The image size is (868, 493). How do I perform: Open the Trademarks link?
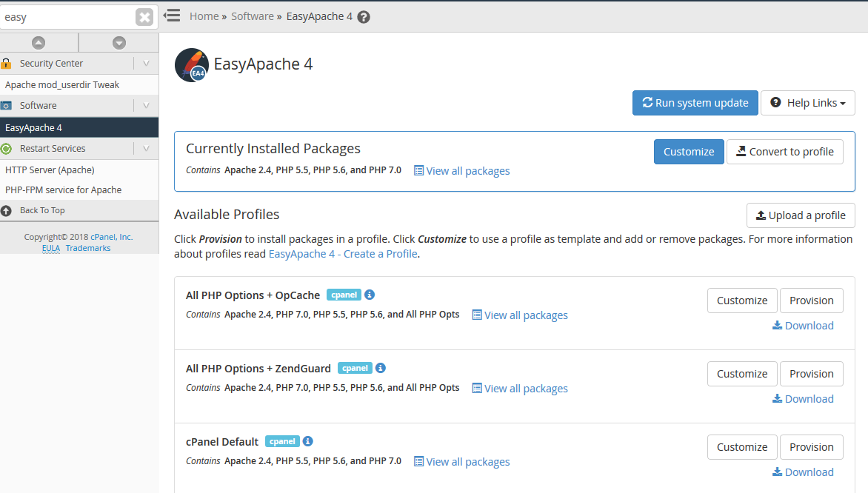coord(88,248)
